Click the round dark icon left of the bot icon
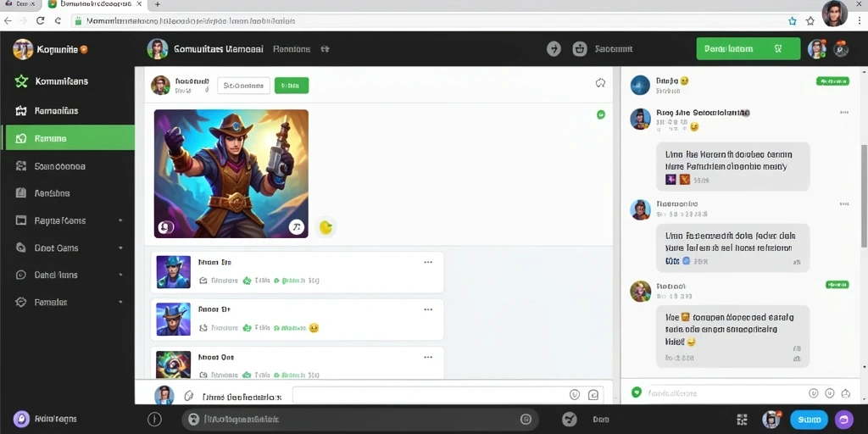This screenshot has height=434, width=868. 554,48
